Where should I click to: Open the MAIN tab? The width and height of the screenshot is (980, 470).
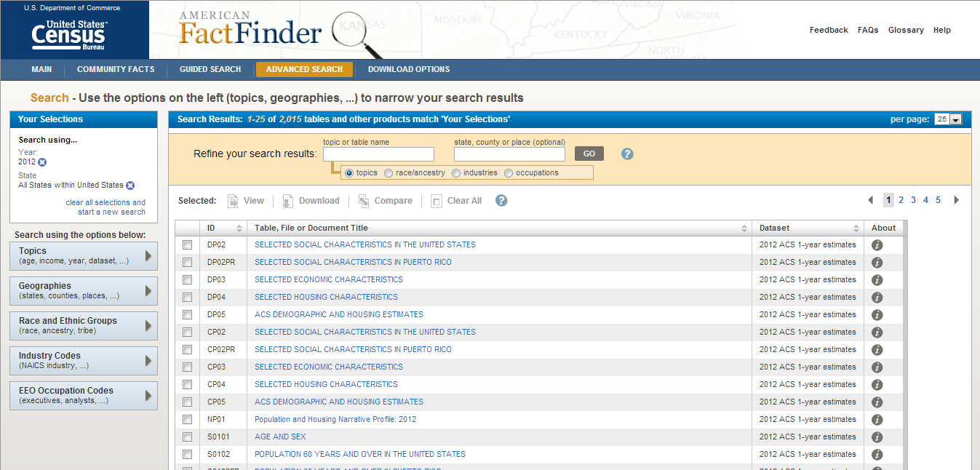(41, 70)
